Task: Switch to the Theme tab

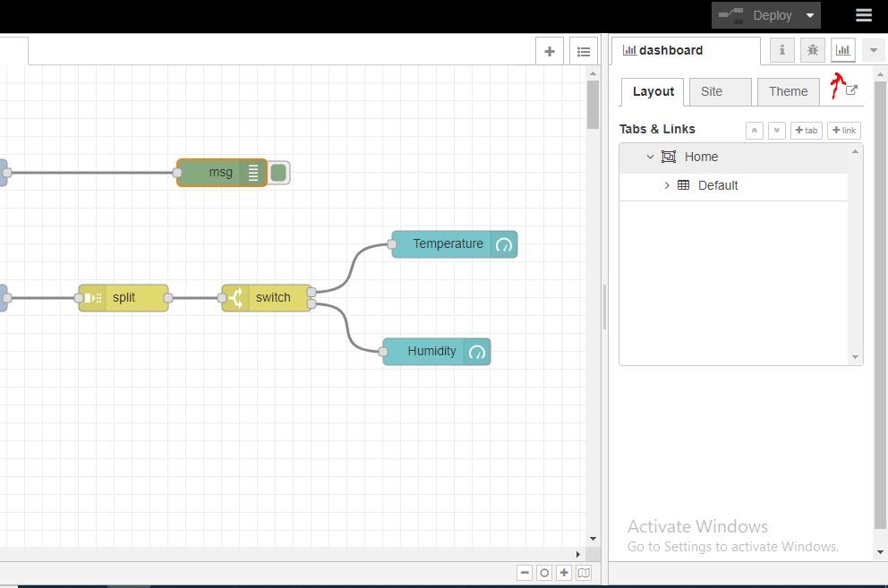Action: tap(789, 92)
